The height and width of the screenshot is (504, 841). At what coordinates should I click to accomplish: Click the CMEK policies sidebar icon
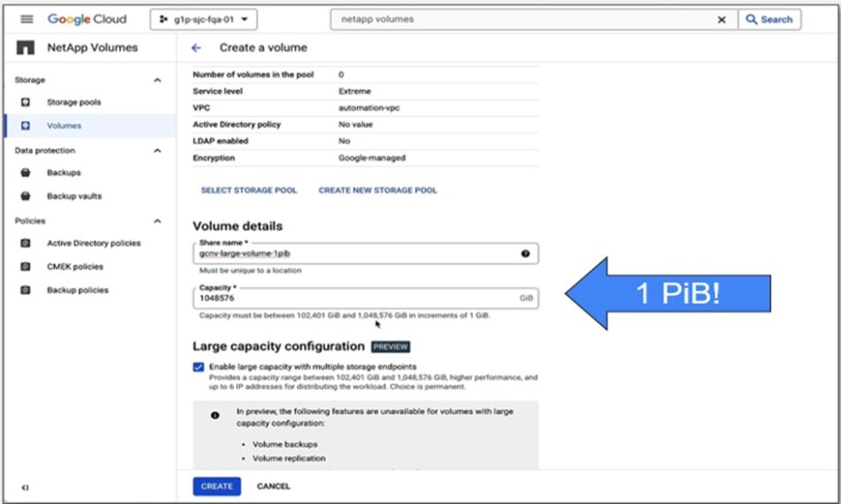click(26, 267)
